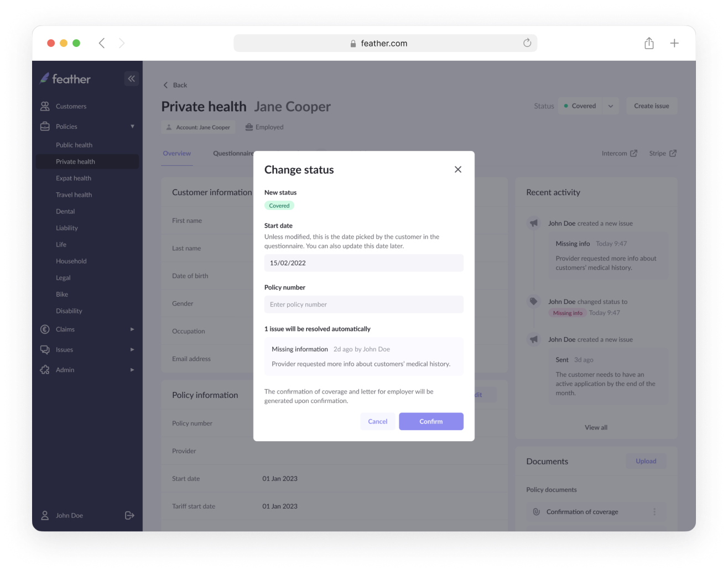Expand the Admin section arrow
The height and width of the screenshot is (571, 728).
pyautogui.click(x=132, y=370)
